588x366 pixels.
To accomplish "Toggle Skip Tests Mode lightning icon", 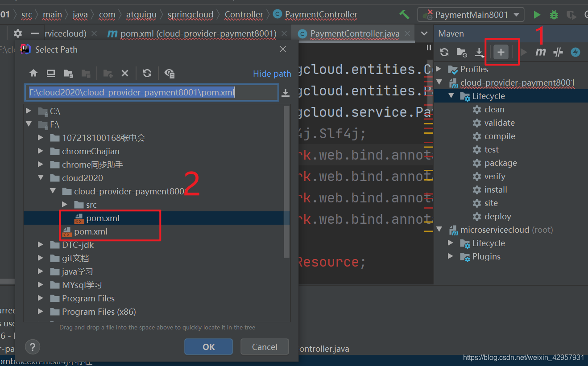I will [576, 53].
